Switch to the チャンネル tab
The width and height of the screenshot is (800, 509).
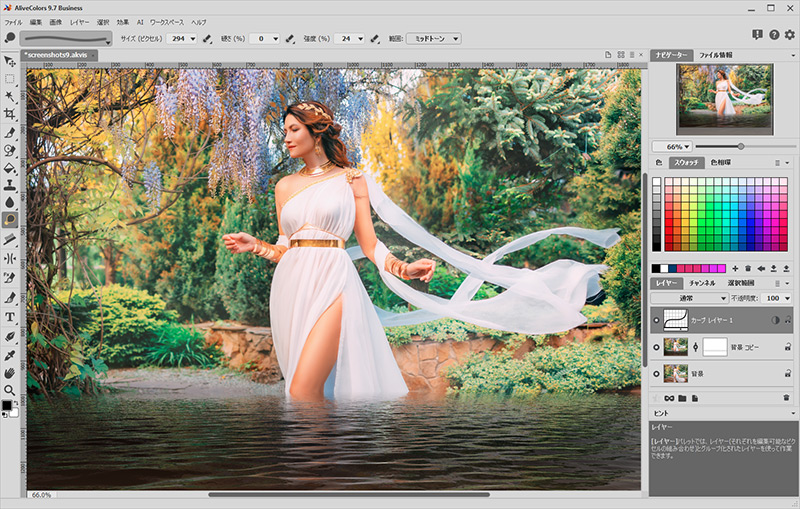coord(702,283)
